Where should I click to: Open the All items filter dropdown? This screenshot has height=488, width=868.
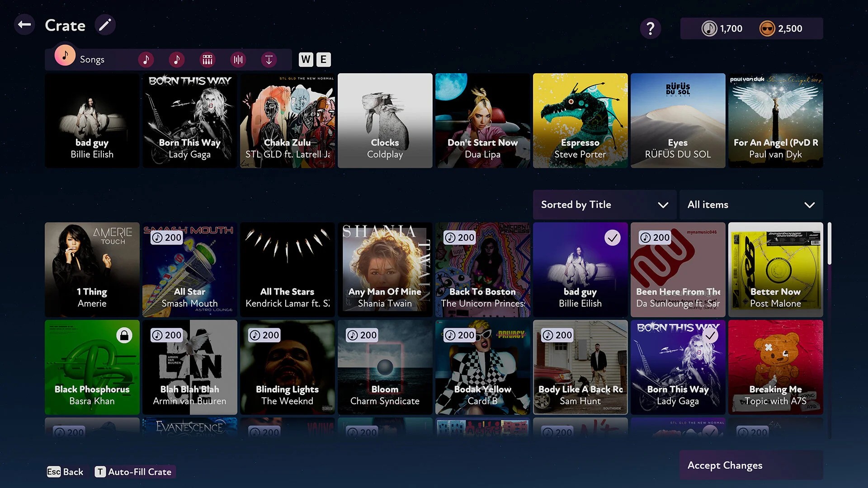click(x=751, y=205)
